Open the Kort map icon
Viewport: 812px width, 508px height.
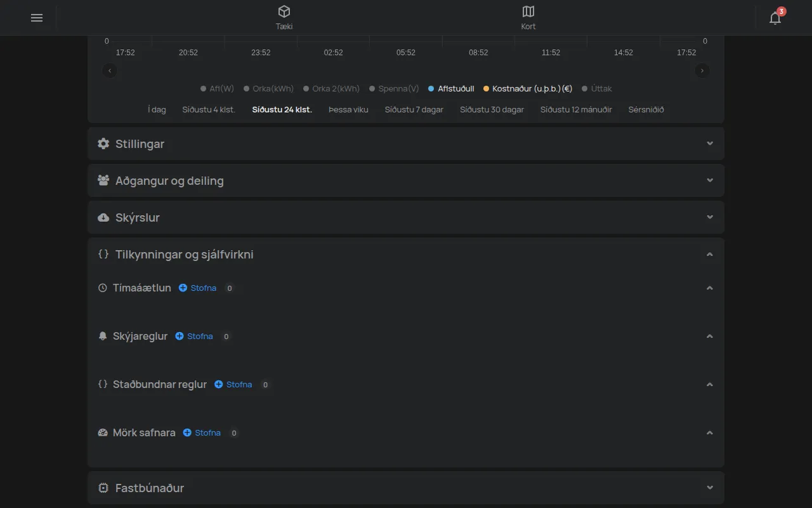pyautogui.click(x=528, y=11)
